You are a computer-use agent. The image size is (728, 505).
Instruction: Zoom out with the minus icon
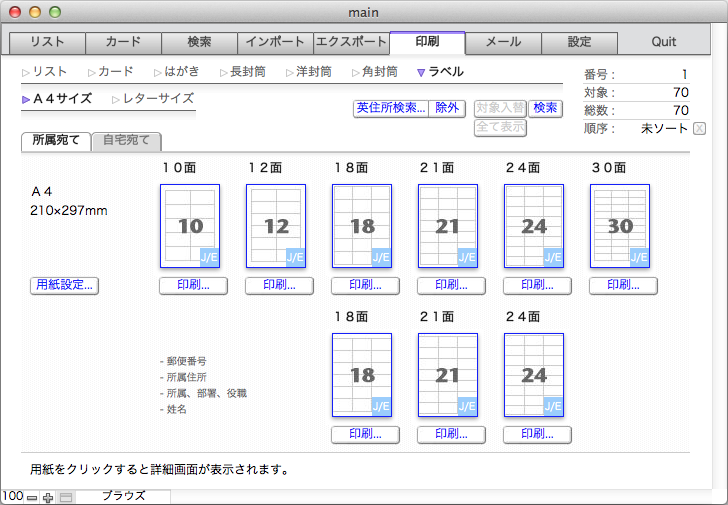(32, 497)
